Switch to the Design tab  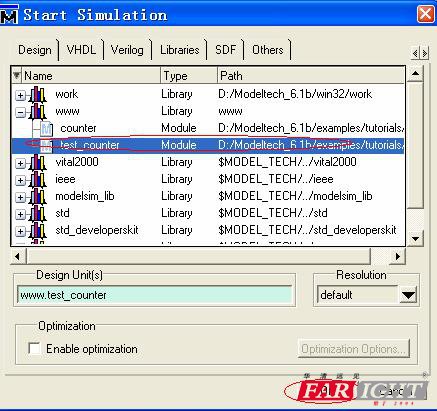tap(35, 50)
